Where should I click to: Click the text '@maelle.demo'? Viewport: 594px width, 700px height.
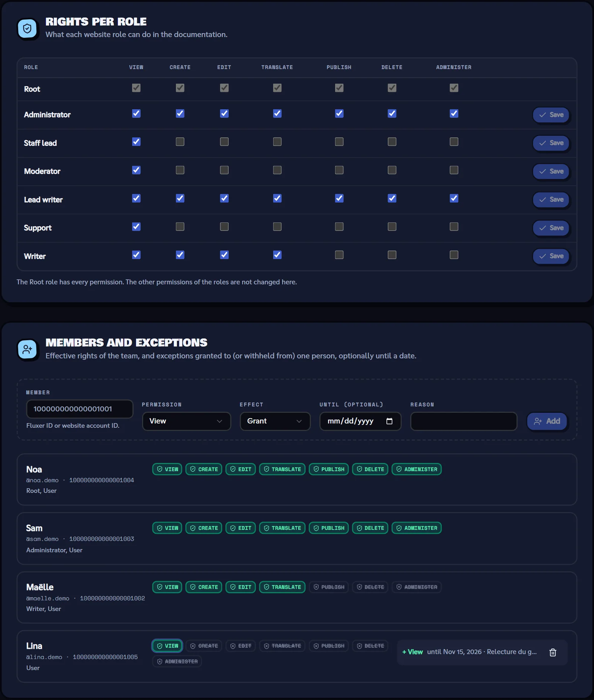(48, 598)
